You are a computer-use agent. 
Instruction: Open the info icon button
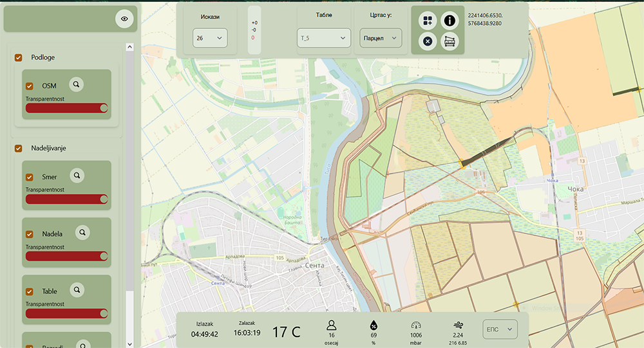(x=450, y=21)
